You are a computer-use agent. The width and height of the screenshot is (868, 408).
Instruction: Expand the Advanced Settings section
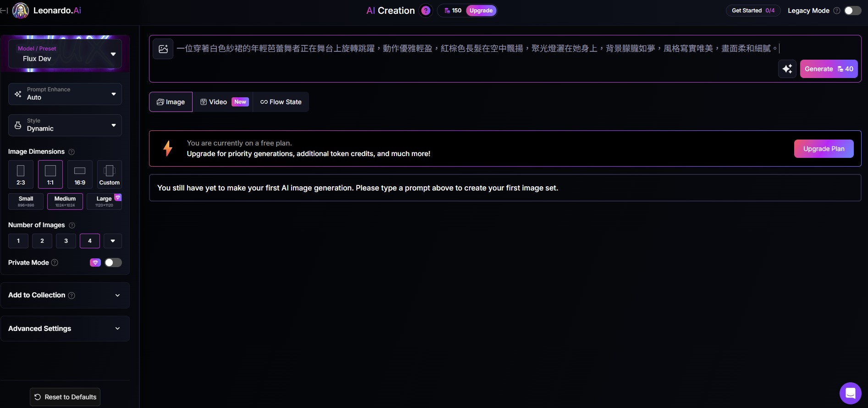pyautogui.click(x=65, y=329)
